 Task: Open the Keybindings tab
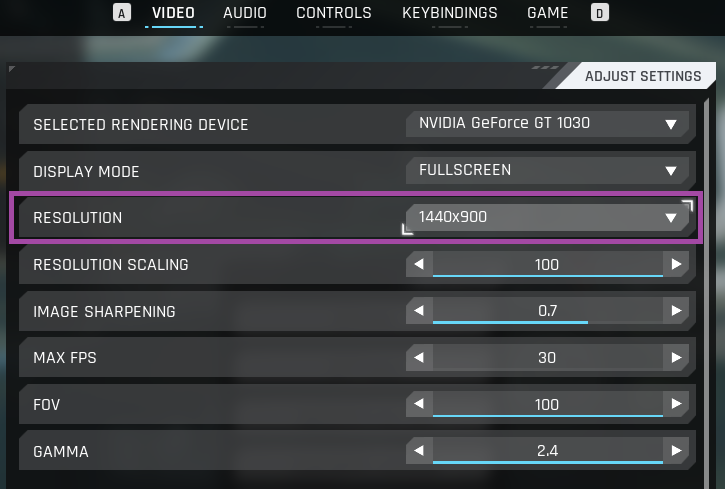[x=449, y=14]
